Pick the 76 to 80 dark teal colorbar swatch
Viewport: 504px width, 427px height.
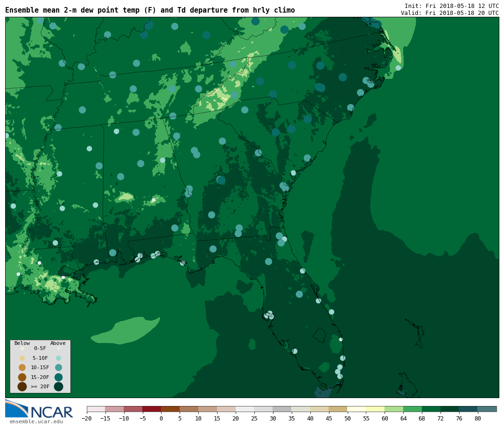point(469,409)
